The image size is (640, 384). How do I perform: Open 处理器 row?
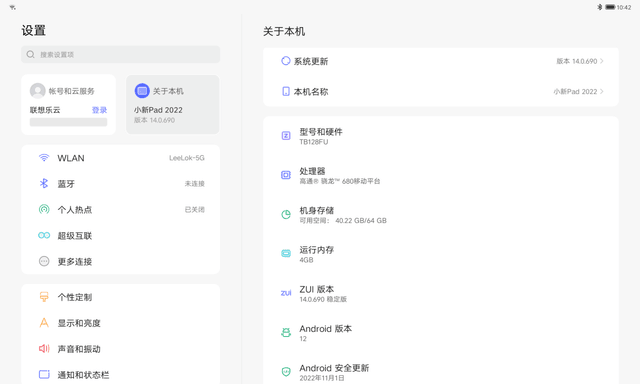441,175
